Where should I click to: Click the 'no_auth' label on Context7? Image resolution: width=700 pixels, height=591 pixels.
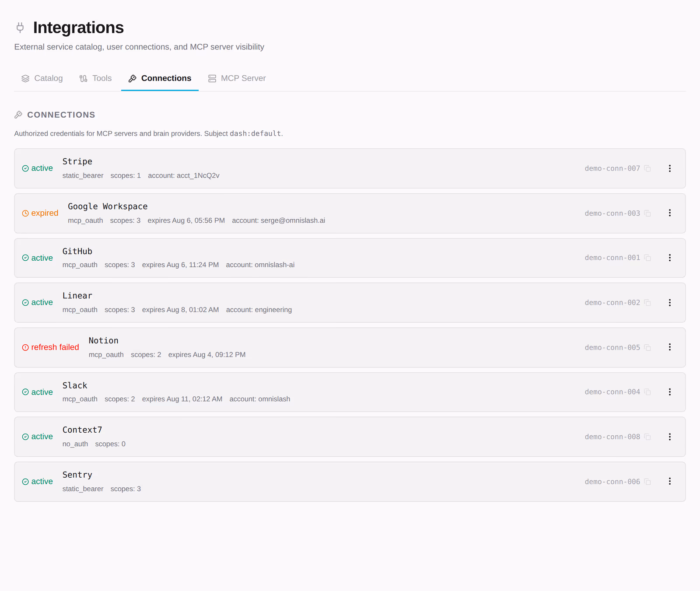pos(75,444)
